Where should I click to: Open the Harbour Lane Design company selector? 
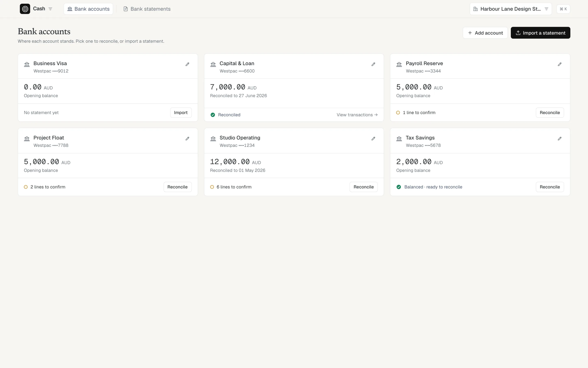(x=510, y=9)
